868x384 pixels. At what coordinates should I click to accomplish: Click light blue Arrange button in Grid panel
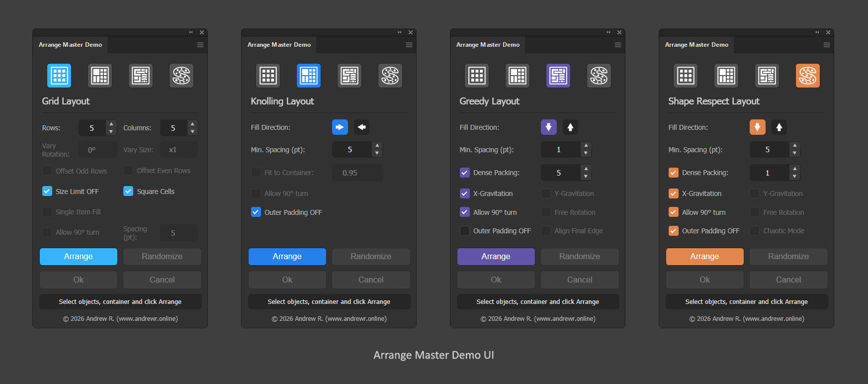point(79,257)
